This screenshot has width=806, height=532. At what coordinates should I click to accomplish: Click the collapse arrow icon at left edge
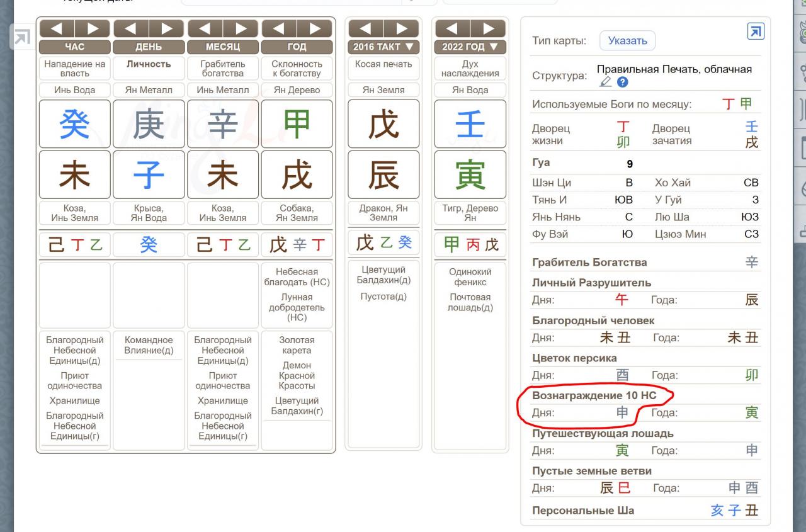tap(22, 38)
